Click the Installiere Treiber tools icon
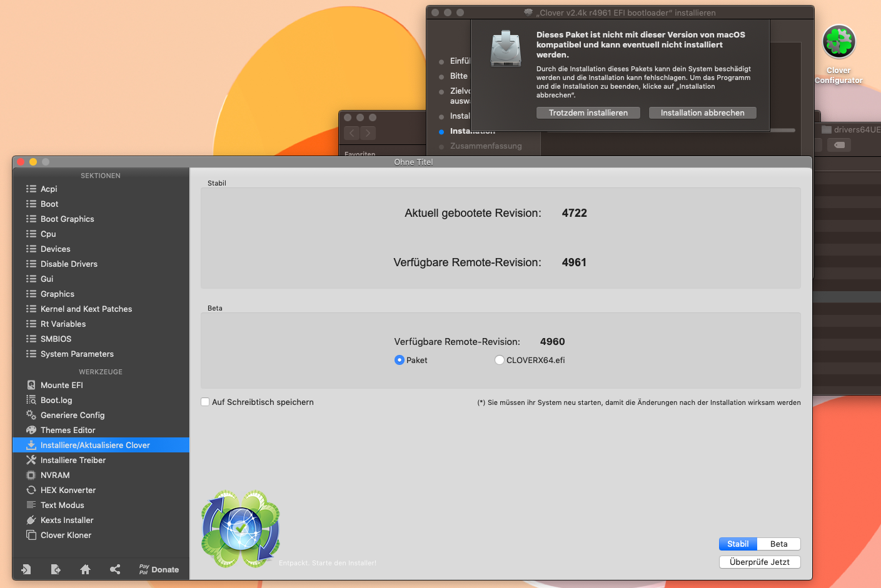The image size is (881, 588). (x=31, y=460)
